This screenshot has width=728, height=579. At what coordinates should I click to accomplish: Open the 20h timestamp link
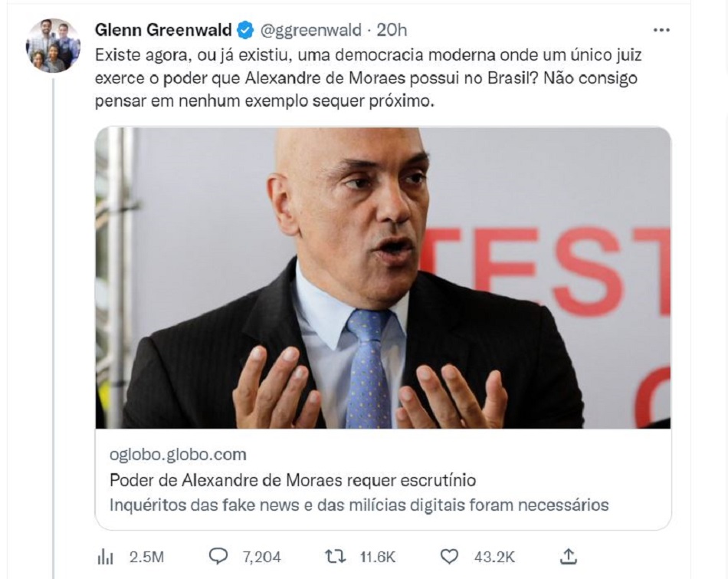(x=392, y=30)
